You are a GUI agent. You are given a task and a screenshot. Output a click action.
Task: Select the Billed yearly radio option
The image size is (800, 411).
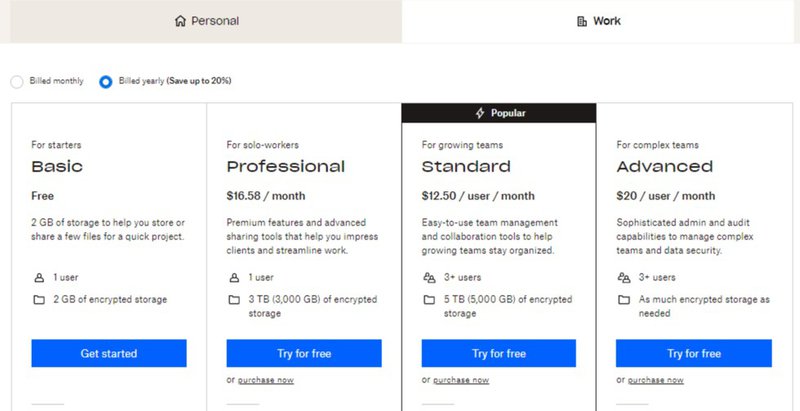click(105, 81)
